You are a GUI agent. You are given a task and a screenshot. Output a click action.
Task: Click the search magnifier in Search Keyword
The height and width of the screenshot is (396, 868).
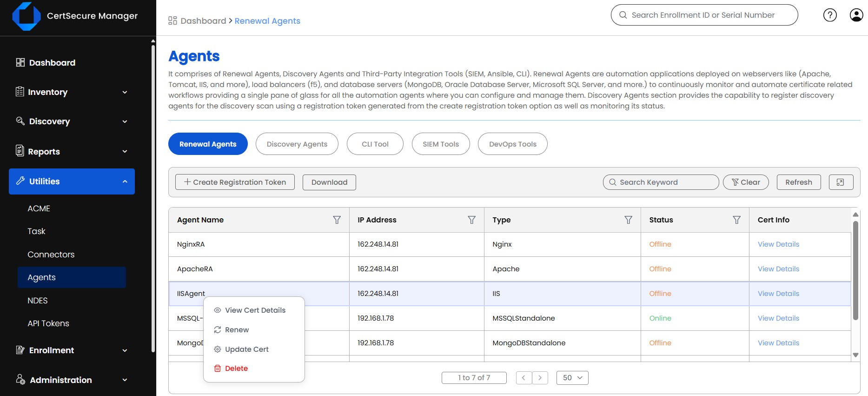point(613,182)
